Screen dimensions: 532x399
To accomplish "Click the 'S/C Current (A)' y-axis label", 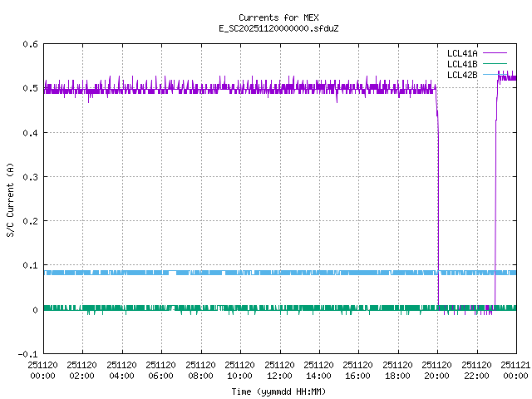I will tap(10, 199).
